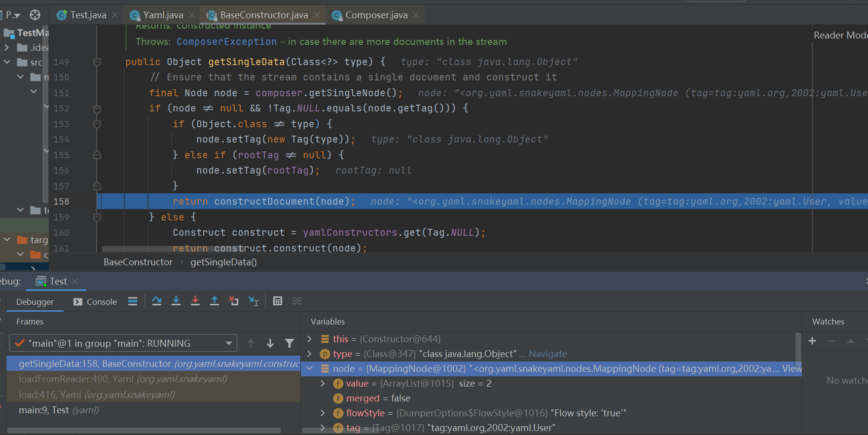Viewport: 868px width, 435px height.
Task: Click the frames filter funnel icon
Action: tap(289, 343)
